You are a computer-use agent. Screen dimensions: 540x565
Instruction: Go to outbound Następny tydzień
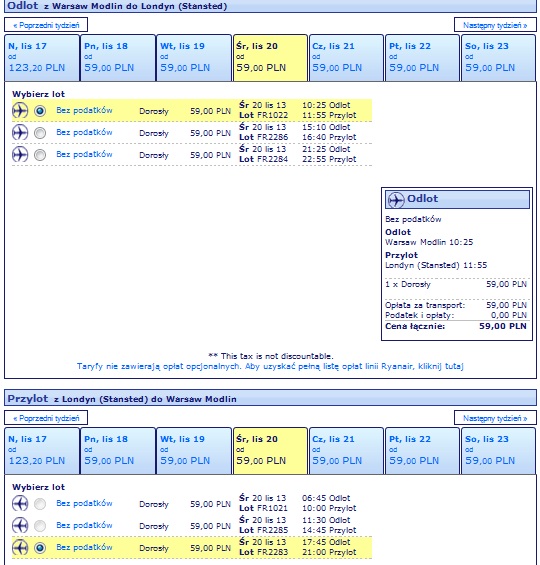(495, 25)
